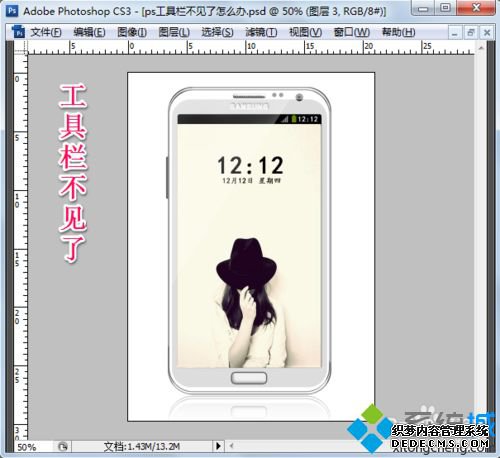Click the 50% zoom level field
The image size is (500, 458).
(x=33, y=447)
